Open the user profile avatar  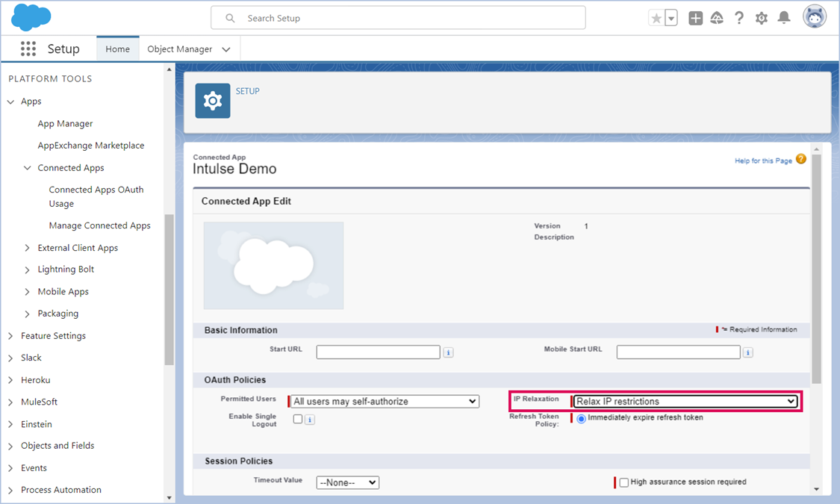(815, 17)
